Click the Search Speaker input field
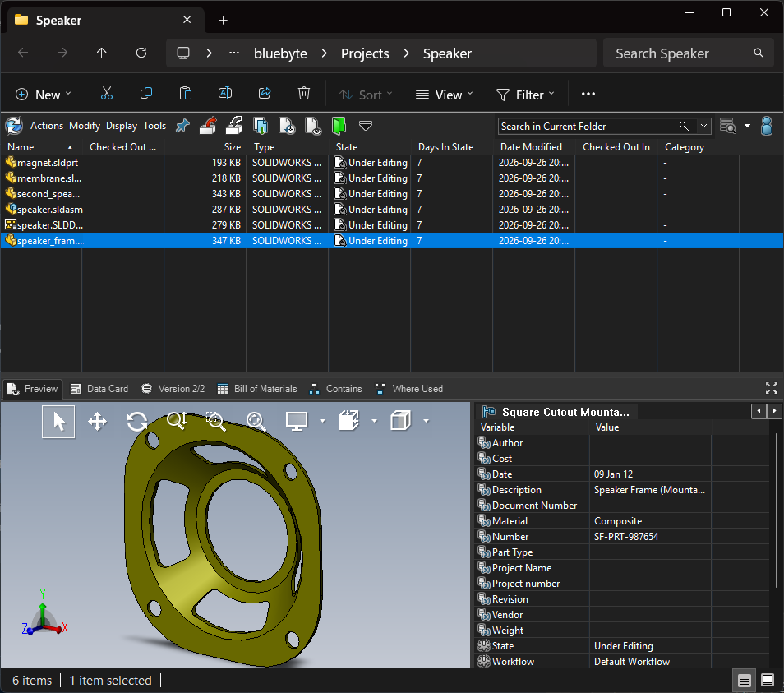The image size is (784, 693). point(689,53)
